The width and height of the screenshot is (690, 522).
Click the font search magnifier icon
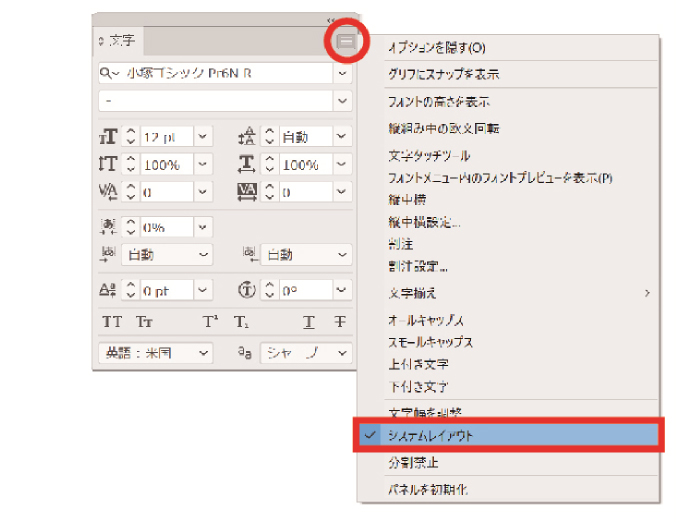(107, 73)
